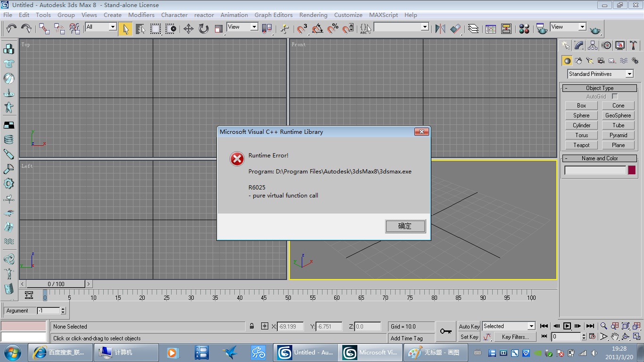Screen dimensions: 644x362
Task: Collapse the Name and Color rollout
Action: [600, 158]
